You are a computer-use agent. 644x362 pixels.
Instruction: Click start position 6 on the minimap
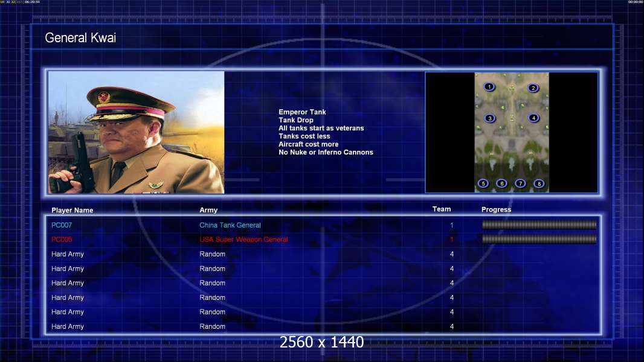501,183
